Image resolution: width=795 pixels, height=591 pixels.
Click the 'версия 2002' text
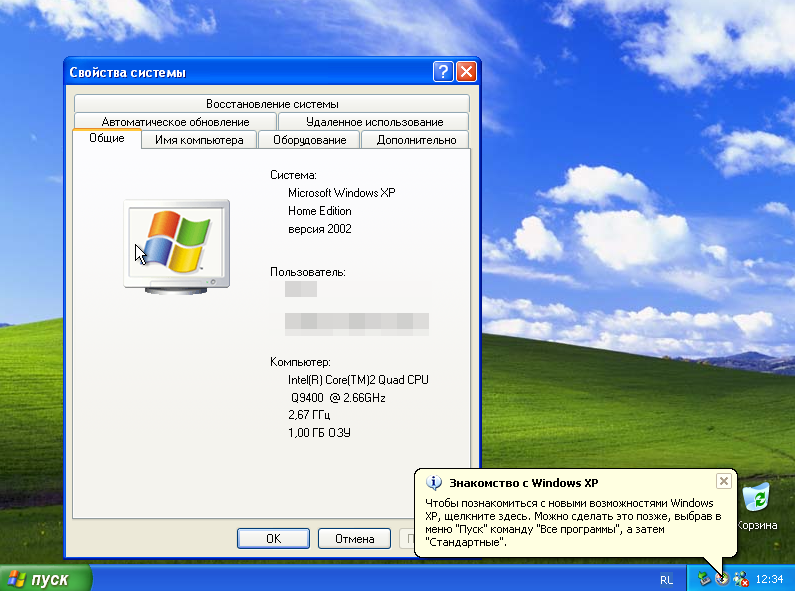[x=319, y=229]
